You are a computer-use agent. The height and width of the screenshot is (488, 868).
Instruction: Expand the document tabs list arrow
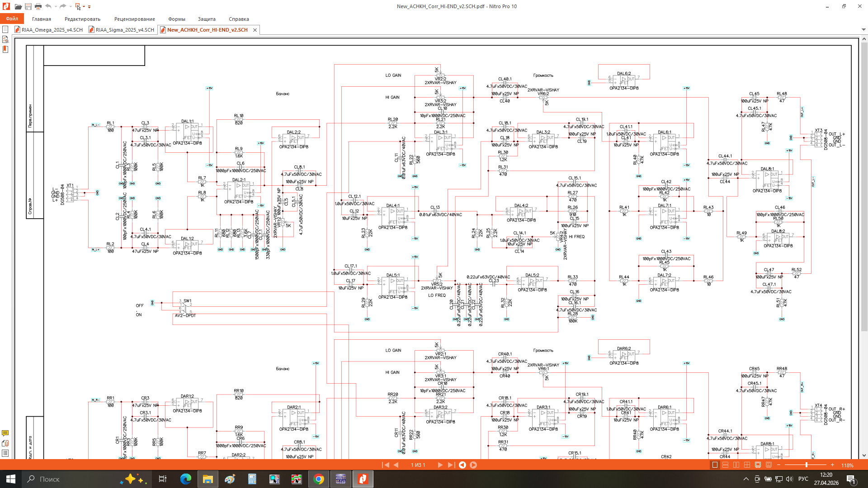pyautogui.click(x=863, y=30)
